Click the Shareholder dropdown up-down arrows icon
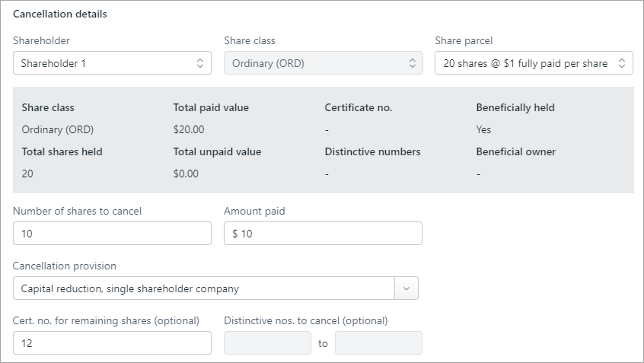Image resolution: width=644 pixels, height=363 pixels. click(x=199, y=63)
